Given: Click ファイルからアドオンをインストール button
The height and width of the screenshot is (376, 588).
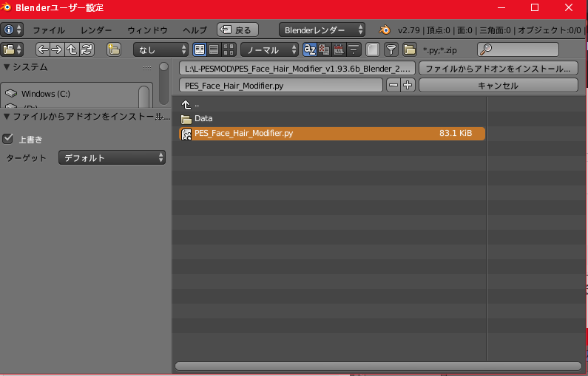Looking at the screenshot, I should tap(498, 69).
